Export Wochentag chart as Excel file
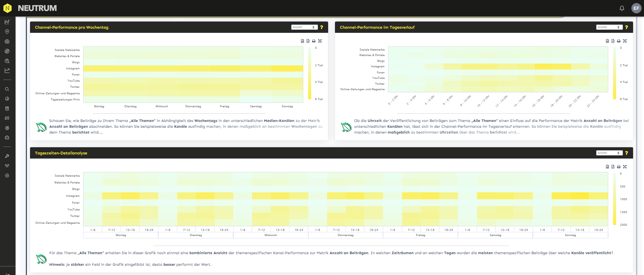 pyautogui.click(x=308, y=41)
